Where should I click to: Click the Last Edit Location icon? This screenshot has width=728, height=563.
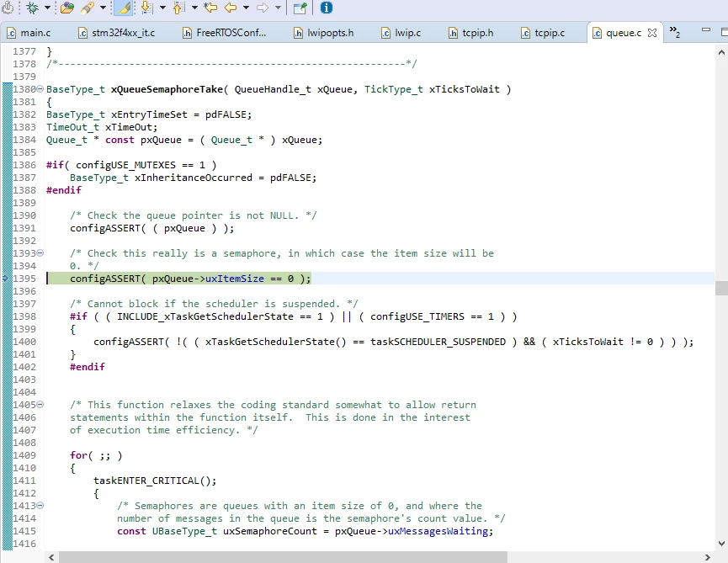[x=210, y=8]
